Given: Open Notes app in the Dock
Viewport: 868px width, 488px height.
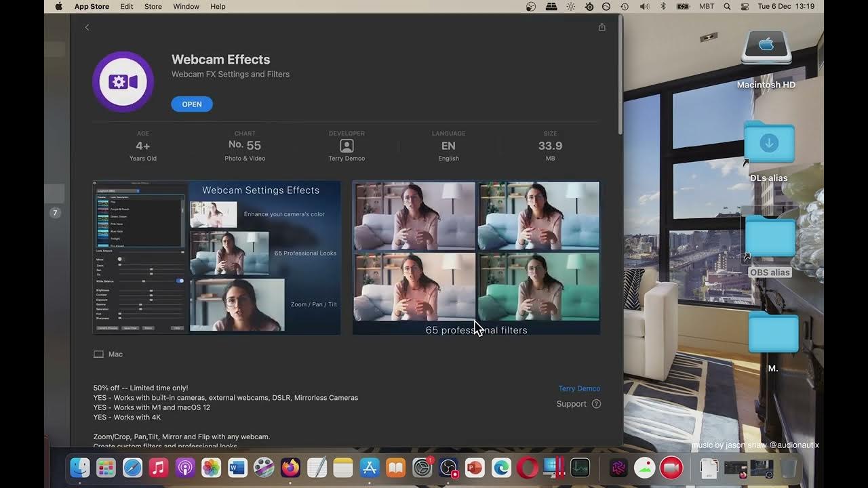Looking at the screenshot, I should point(343,468).
